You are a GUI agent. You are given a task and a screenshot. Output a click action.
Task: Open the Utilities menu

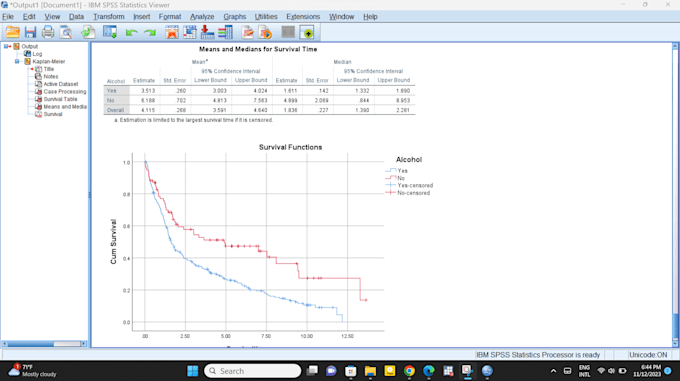coord(266,16)
